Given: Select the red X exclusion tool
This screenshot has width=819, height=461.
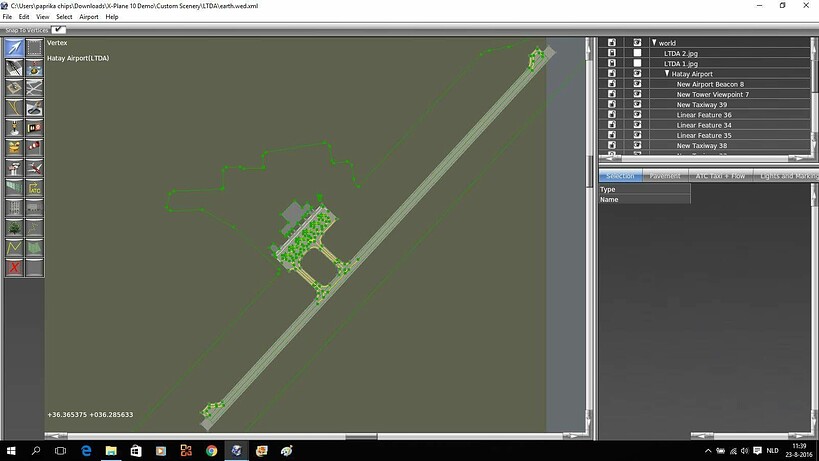Looking at the screenshot, I should tap(14, 268).
